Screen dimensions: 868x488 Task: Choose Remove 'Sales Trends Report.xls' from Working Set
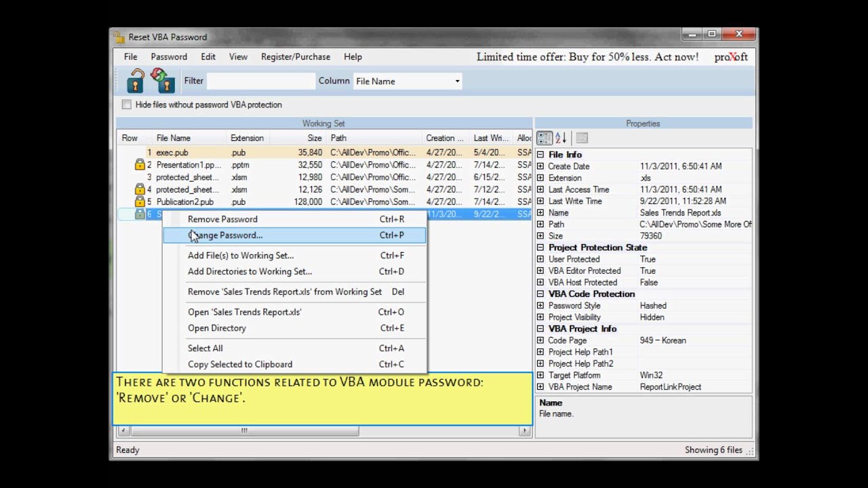pos(294,291)
